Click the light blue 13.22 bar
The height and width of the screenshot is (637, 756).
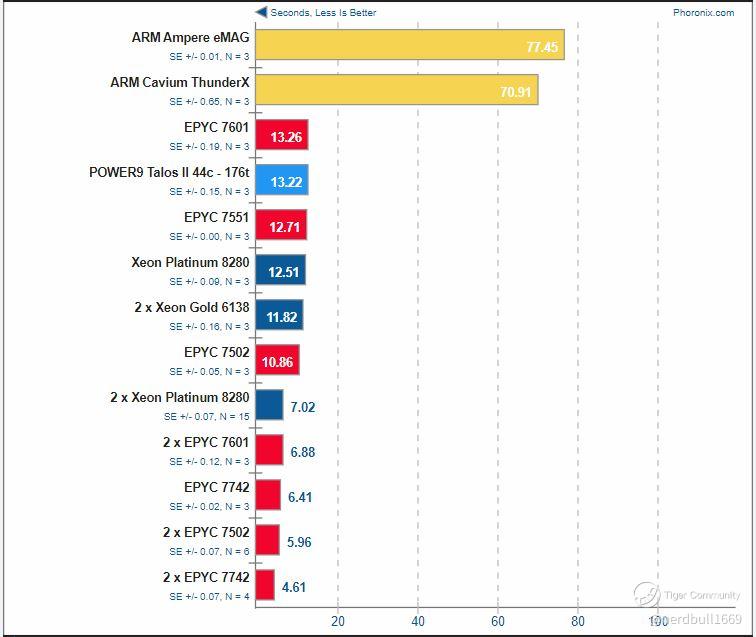[282, 179]
